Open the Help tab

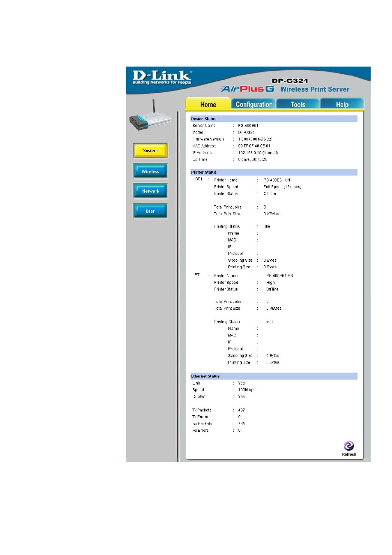(342, 104)
